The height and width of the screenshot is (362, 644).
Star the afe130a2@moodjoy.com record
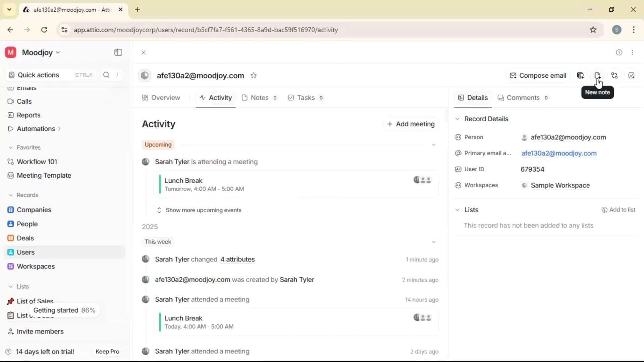pyautogui.click(x=254, y=75)
